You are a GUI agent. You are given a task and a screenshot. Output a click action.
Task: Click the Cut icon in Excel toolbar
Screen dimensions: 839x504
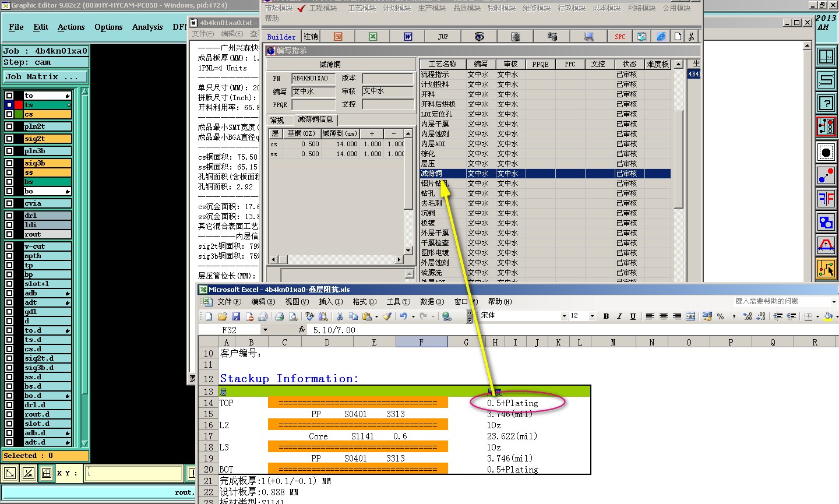339,316
